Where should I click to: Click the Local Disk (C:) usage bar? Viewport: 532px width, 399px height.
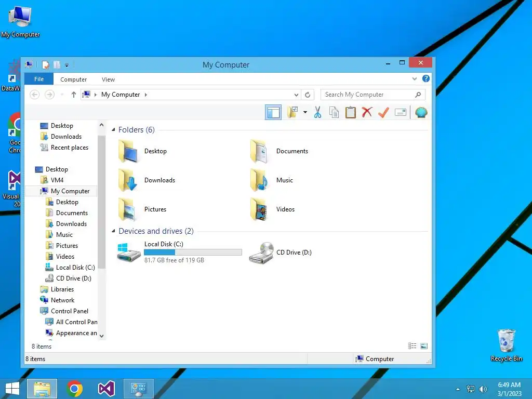(x=193, y=252)
